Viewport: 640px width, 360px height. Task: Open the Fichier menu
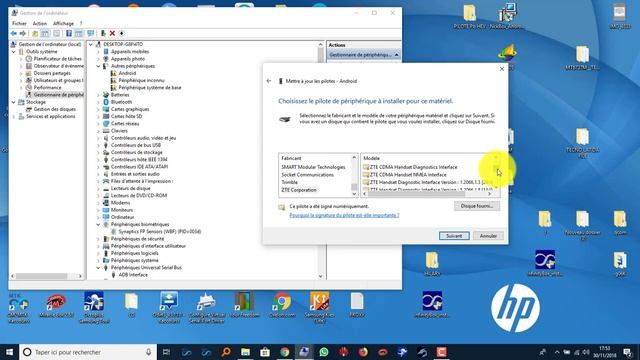tap(19, 23)
